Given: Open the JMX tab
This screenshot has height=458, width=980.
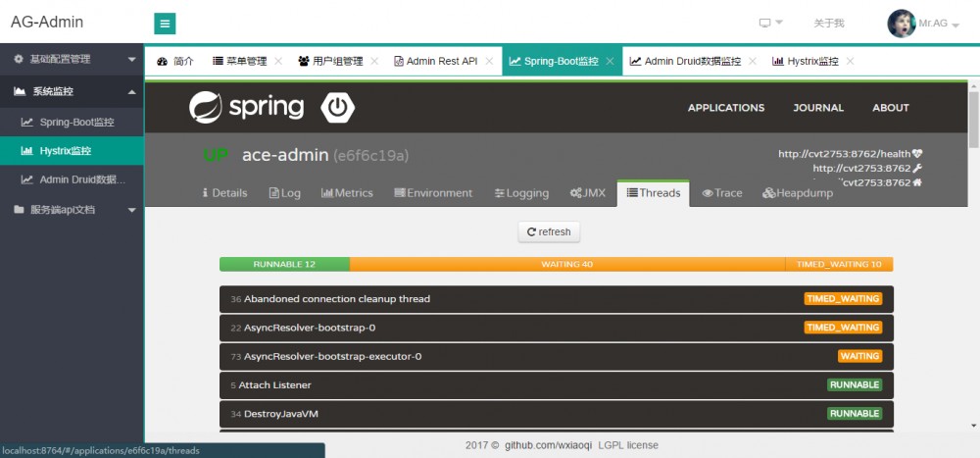Looking at the screenshot, I should pyautogui.click(x=588, y=193).
